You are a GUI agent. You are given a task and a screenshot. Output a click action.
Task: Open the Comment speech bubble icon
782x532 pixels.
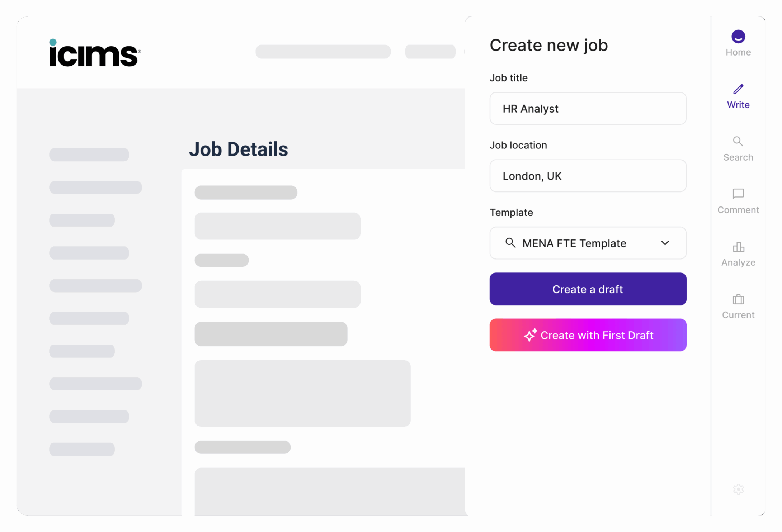(x=738, y=194)
